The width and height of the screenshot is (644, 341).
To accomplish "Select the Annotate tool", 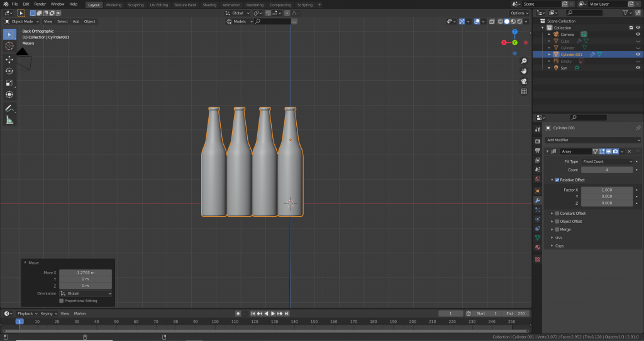I will (9, 108).
